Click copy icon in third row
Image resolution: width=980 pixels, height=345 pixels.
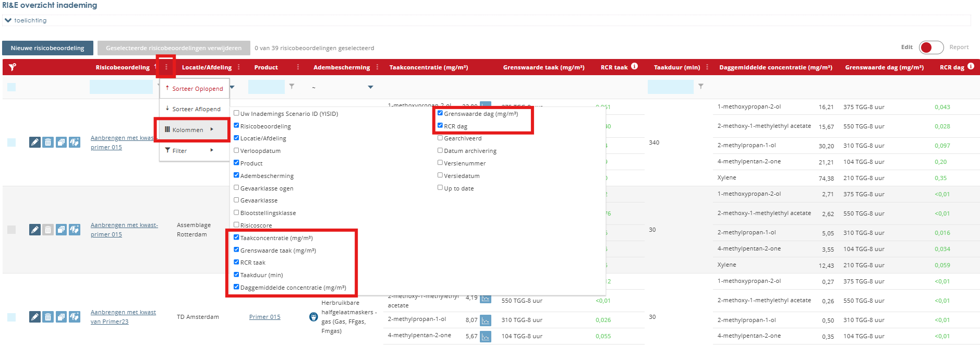point(62,317)
